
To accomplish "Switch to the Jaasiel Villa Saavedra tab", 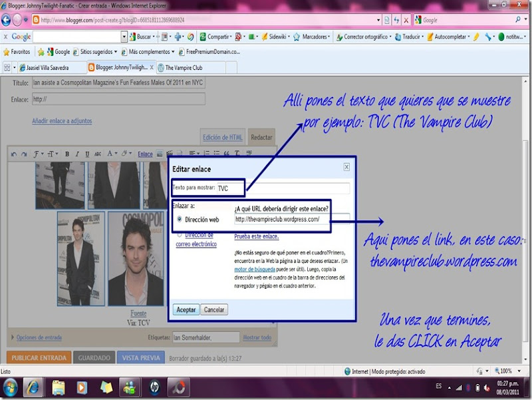I will coord(51,68).
